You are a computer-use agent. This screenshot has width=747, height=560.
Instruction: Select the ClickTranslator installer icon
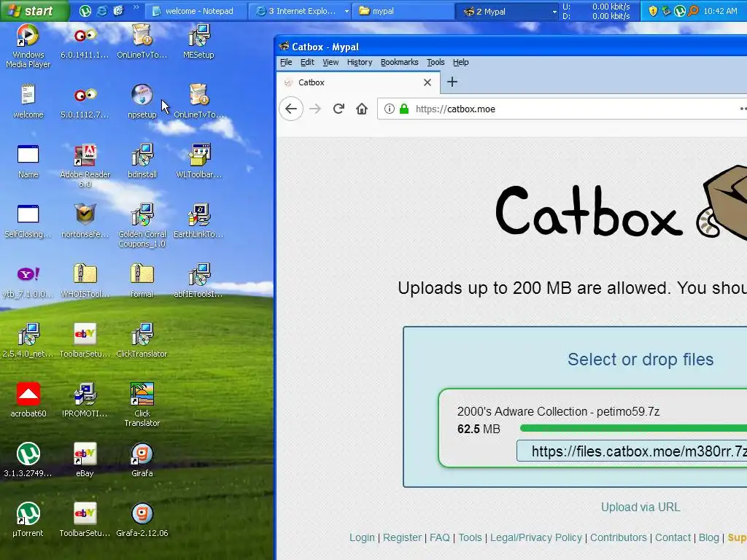pos(142,340)
